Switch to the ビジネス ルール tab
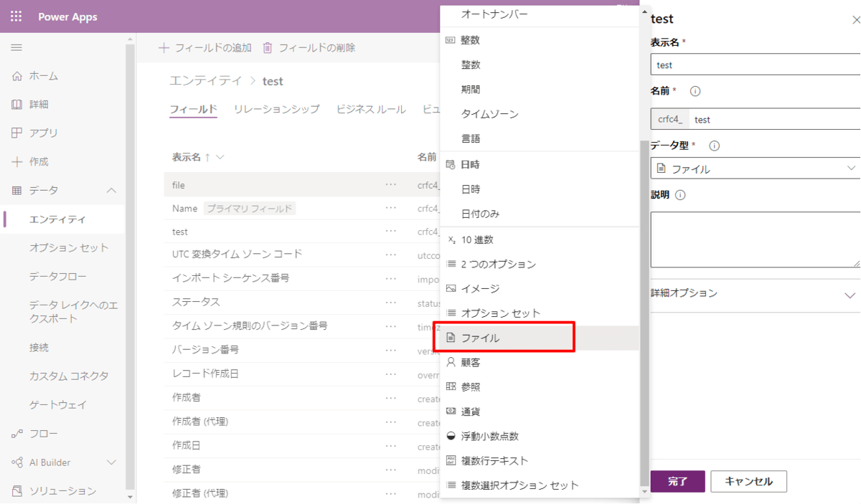This screenshot has width=861, height=504. pyautogui.click(x=371, y=109)
